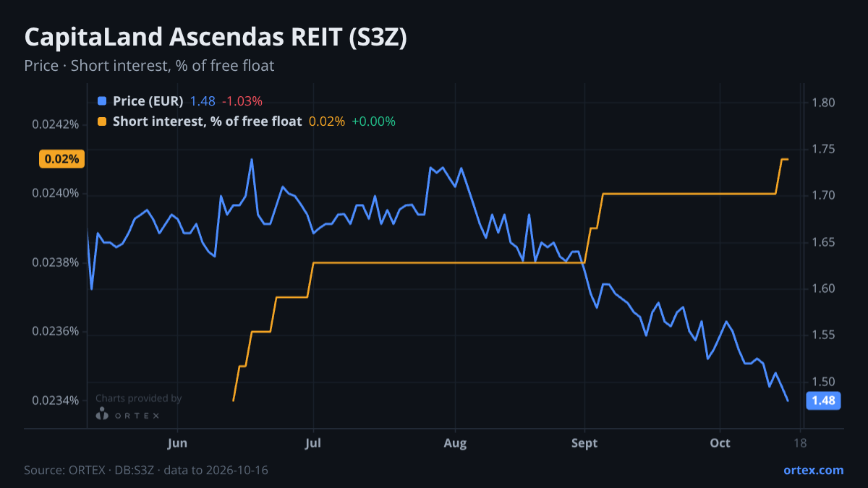Click the orange 0.02% axis value badge
This screenshot has height=488, width=868.
tap(61, 159)
